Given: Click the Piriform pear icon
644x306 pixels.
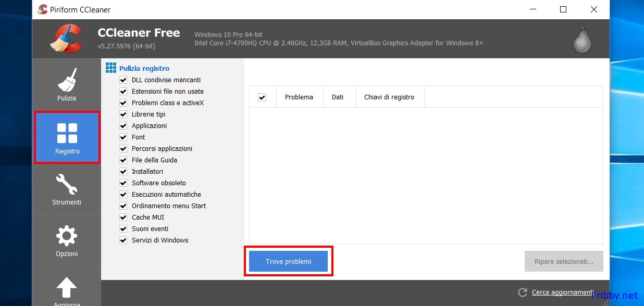Looking at the screenshot, I should (582, 40).
